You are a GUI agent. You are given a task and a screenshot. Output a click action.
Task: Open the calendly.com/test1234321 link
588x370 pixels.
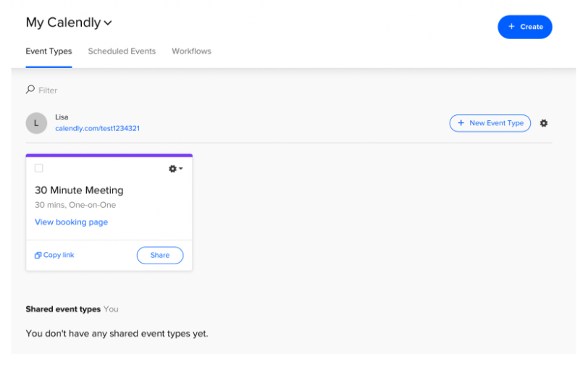click(x=98, y=128)
